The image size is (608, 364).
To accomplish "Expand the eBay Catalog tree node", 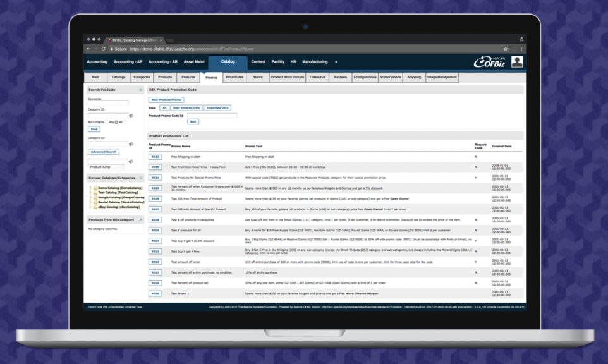I will tap(91, 207).
